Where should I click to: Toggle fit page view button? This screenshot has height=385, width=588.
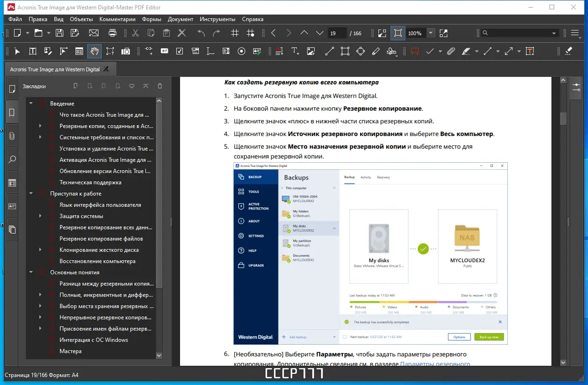[x=398, y=33]
